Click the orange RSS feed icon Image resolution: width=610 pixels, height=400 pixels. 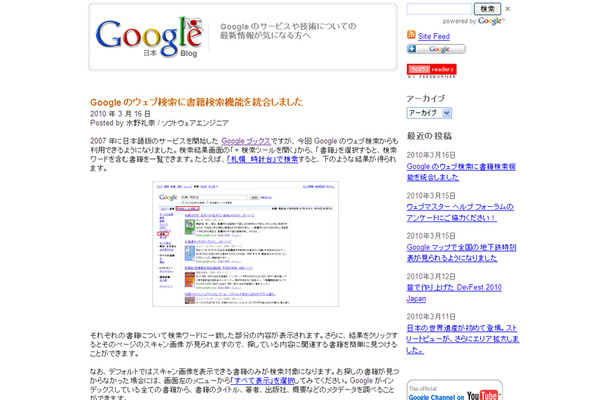(411, 35)
